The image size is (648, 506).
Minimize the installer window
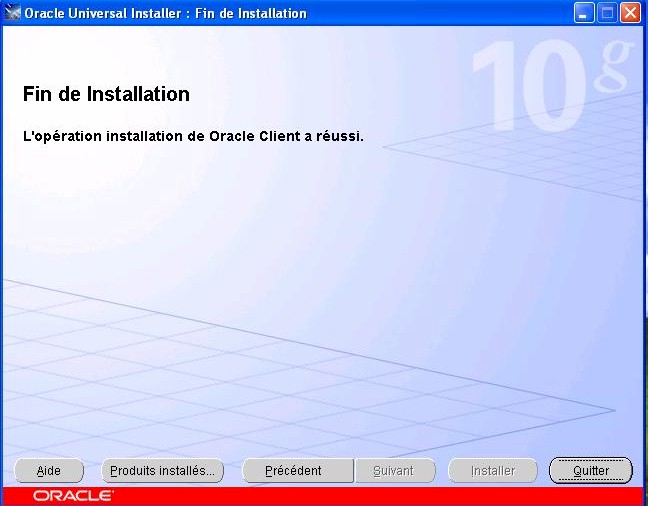[584, 13]
